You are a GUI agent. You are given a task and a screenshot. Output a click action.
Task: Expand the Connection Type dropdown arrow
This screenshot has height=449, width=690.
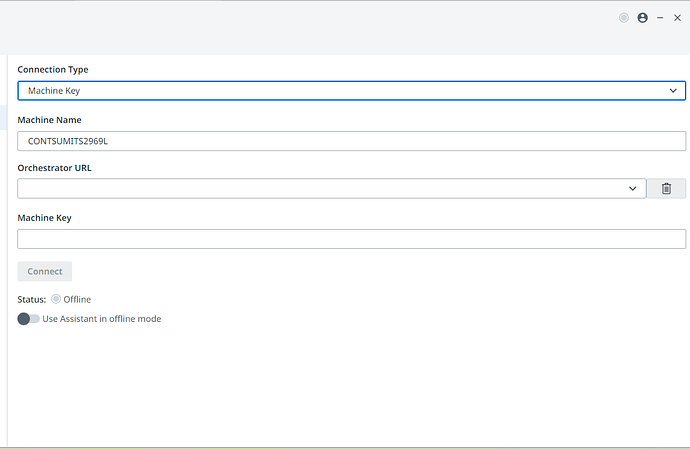pos(673,91)
